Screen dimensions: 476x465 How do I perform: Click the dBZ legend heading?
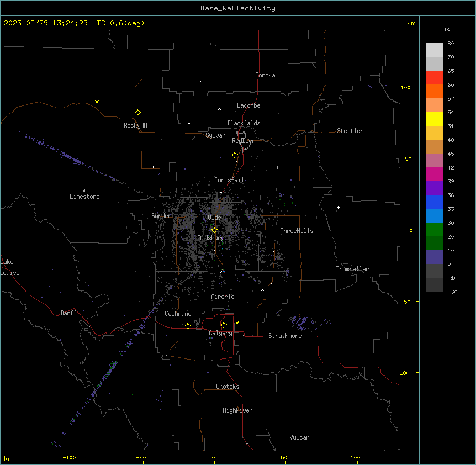pos(447,29)
